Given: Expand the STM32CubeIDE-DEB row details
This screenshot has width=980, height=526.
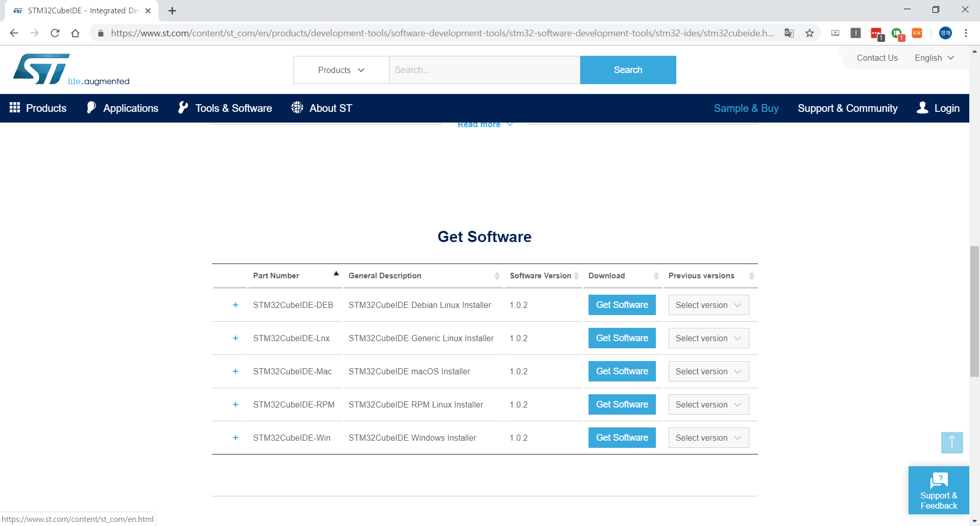Looking at the screenshot, I should point(235,305).
